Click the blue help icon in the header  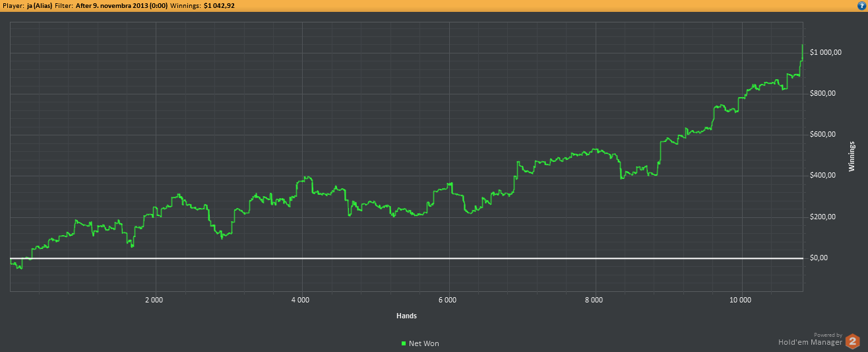coord(861,5)
